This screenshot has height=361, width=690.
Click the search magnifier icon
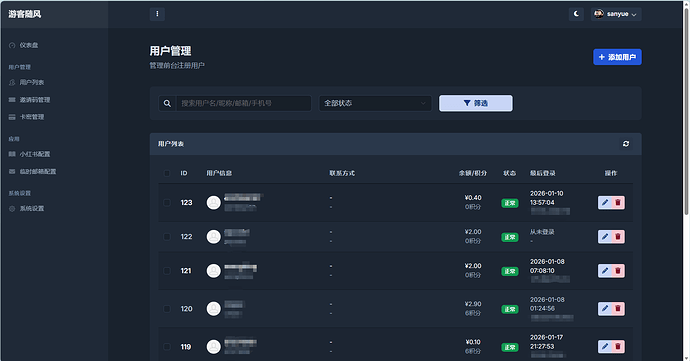point(167,103)
